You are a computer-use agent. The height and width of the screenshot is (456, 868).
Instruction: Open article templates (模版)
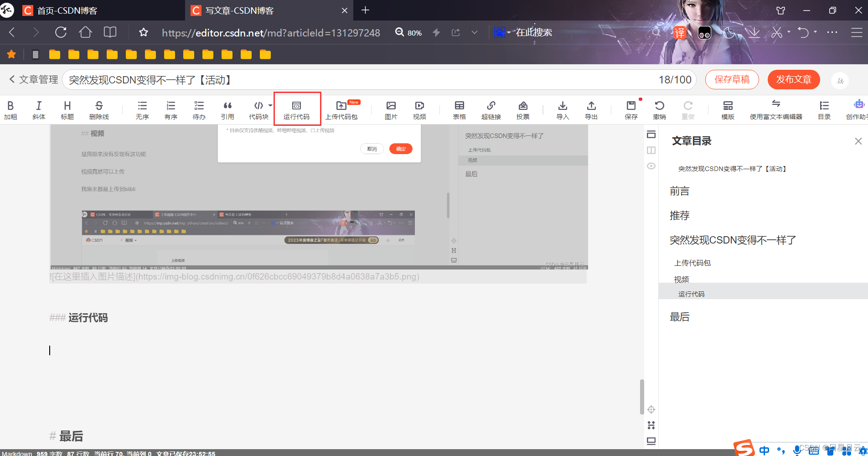728,110
